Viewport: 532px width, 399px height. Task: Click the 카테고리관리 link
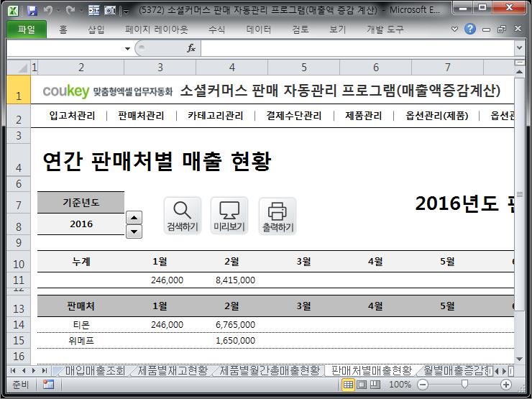point(216,116)
